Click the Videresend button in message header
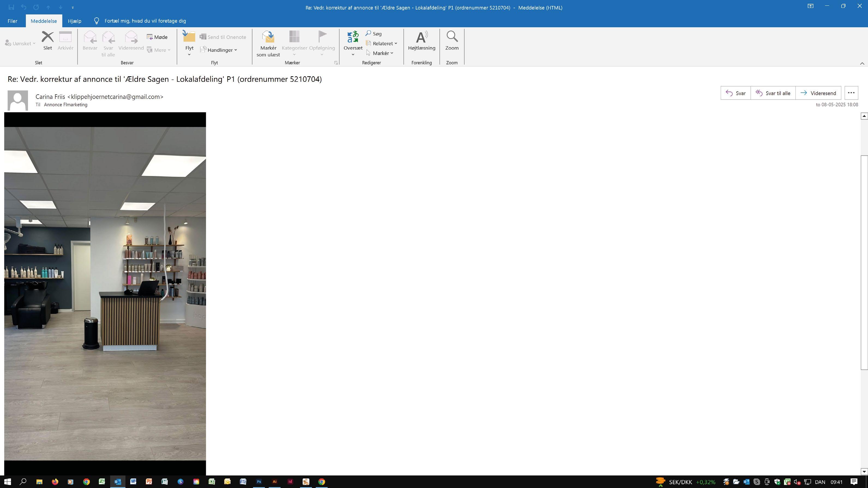Viewport: 868px width, 488px height. [818, 93]
